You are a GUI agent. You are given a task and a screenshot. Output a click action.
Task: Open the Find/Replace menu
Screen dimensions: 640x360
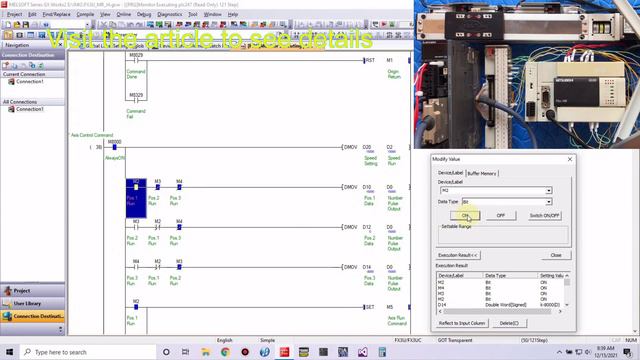[x=56, y=14]
